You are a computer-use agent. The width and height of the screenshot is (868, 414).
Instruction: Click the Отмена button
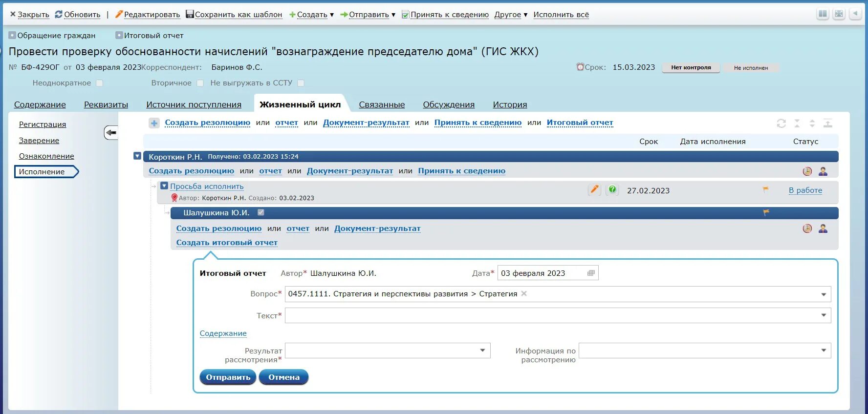283,377
